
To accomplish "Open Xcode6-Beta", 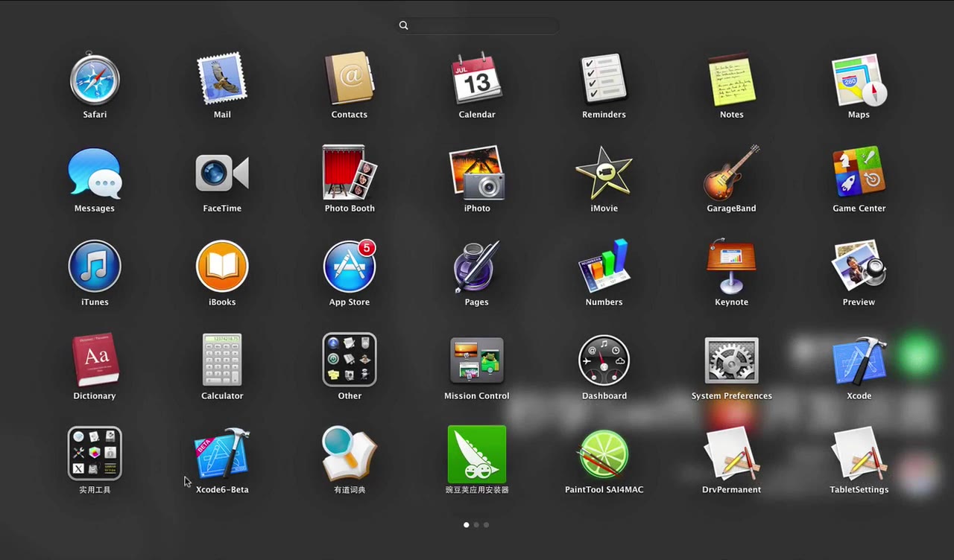I will point(222,453).
